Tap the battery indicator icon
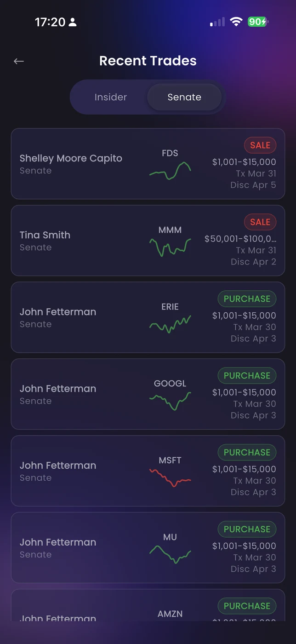296x644 pixels. coord(258,22)
